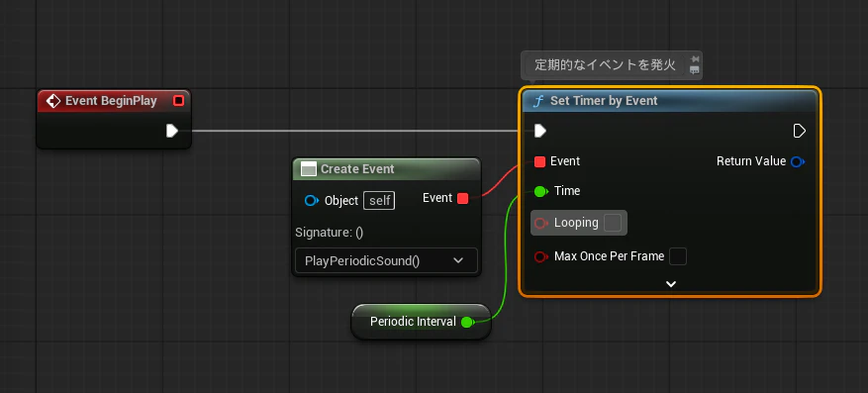
Task: Click the red Event output pin on Create Event
Action: point(463,198)
